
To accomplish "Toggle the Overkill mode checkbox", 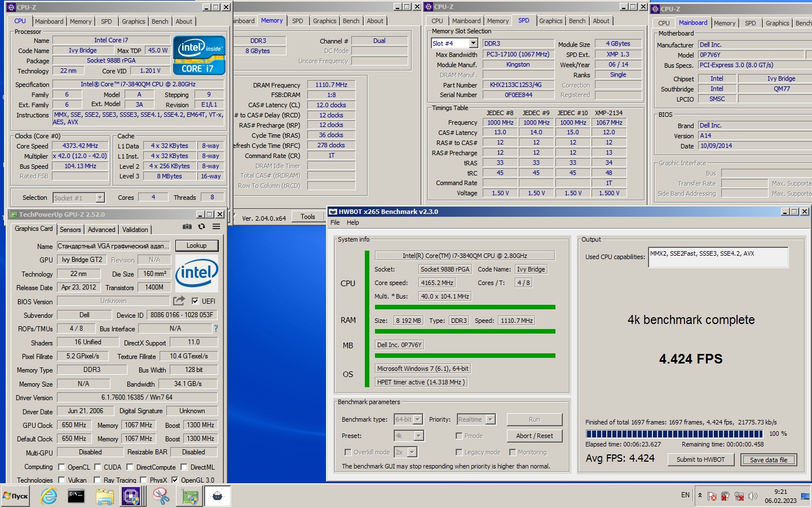I will (348, 452).
